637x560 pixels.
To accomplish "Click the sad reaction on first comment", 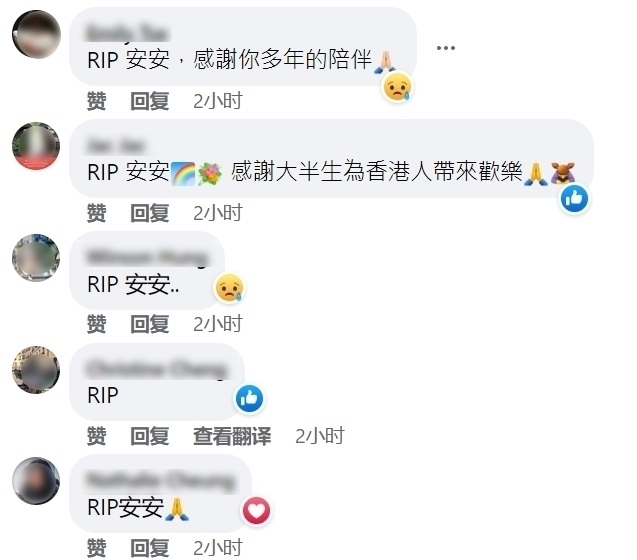I will click(397, 87).
